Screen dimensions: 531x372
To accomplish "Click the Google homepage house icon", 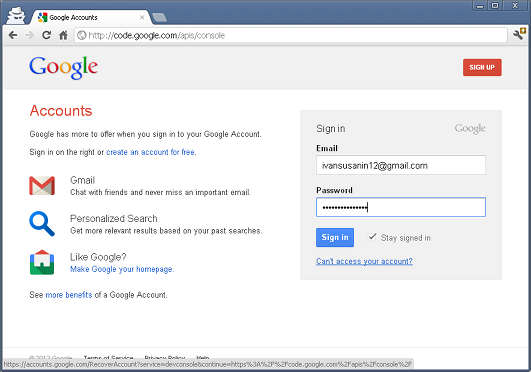I will pyautogui.click(x=42, y=262).
